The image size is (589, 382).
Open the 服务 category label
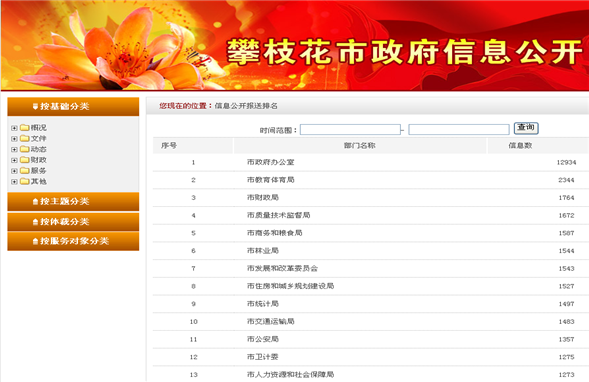pos(39,171)
